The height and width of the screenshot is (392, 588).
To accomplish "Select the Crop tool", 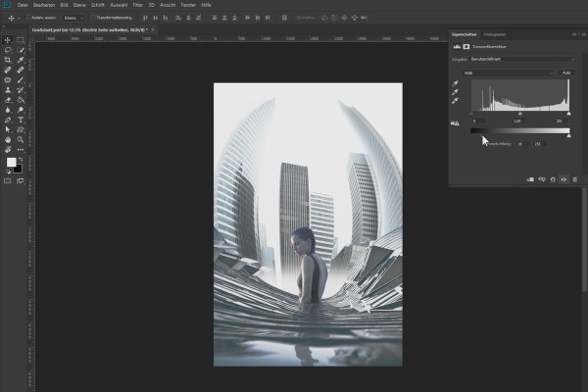I will (x=8, y=60).
